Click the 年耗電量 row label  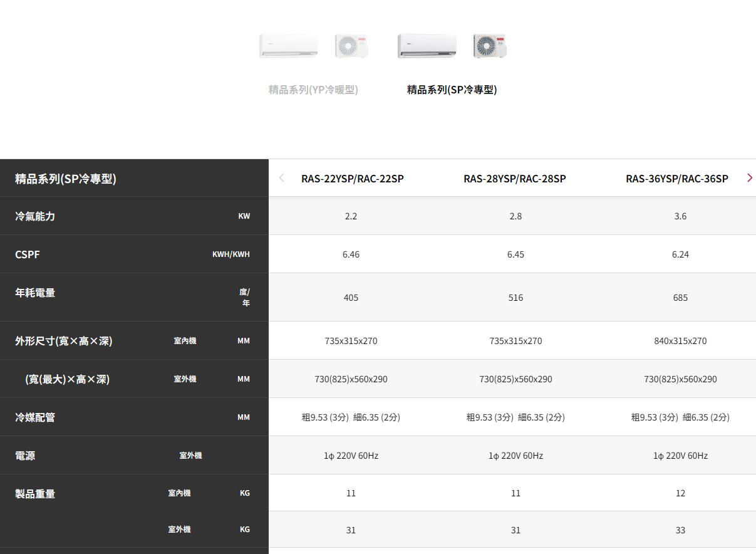click(x=35, y=293)
